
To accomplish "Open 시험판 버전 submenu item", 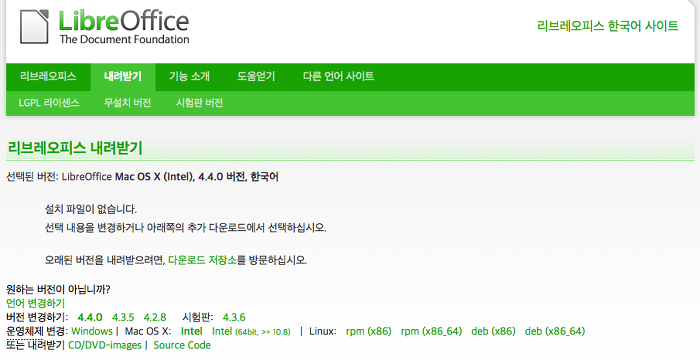I will click(x=200, y=103).
